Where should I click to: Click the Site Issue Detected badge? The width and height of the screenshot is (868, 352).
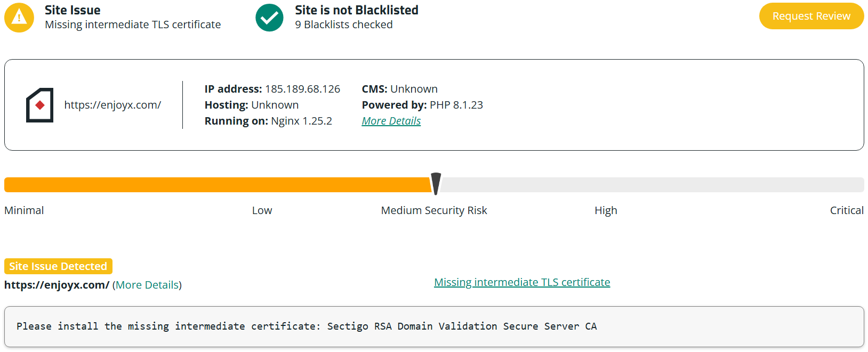(x=58, y=266)
